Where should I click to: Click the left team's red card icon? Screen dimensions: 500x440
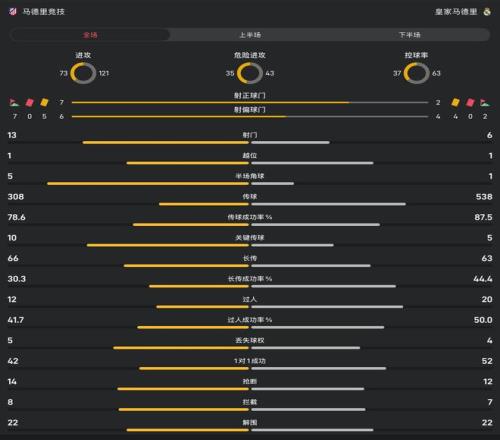pos(29,102)
